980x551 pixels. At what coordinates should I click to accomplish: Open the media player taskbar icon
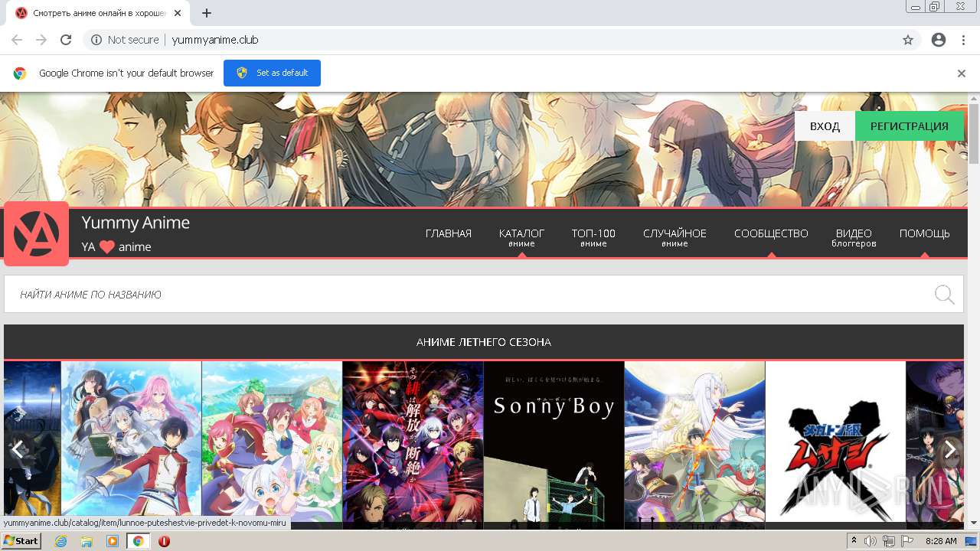[113, 541]
